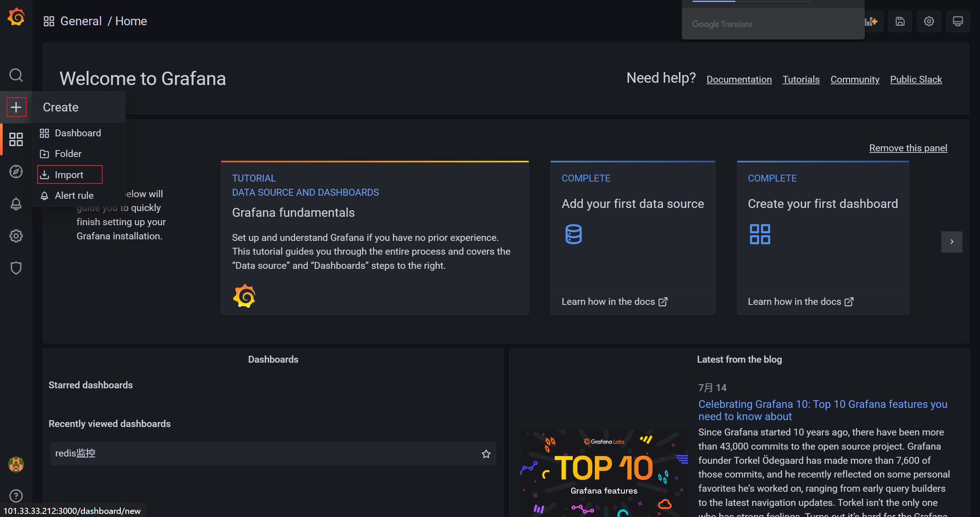Open the Documentation help link
This screenshot has height=517, width=980.
point(739,79)
